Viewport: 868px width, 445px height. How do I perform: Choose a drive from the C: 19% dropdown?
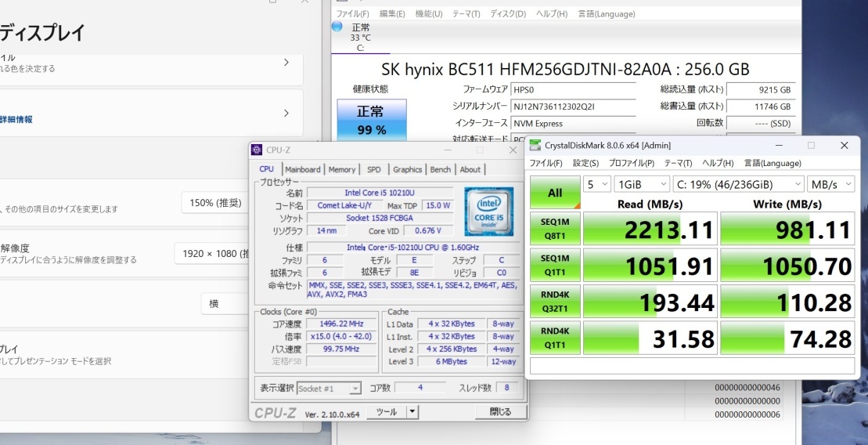738,184
